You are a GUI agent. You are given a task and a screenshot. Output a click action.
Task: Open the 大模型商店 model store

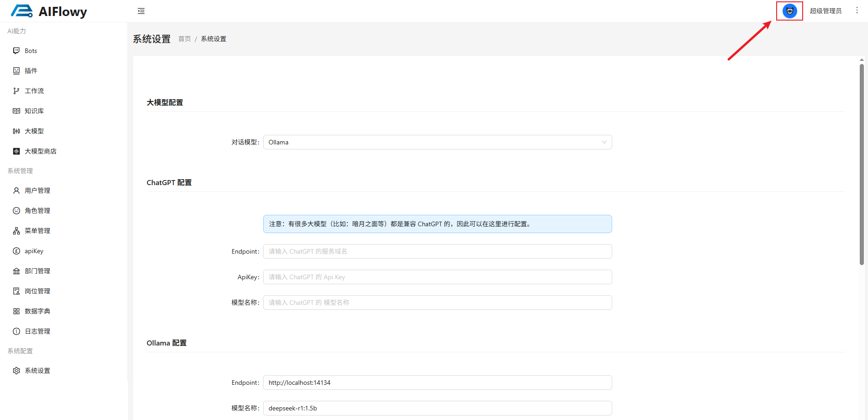click(40, 151)
